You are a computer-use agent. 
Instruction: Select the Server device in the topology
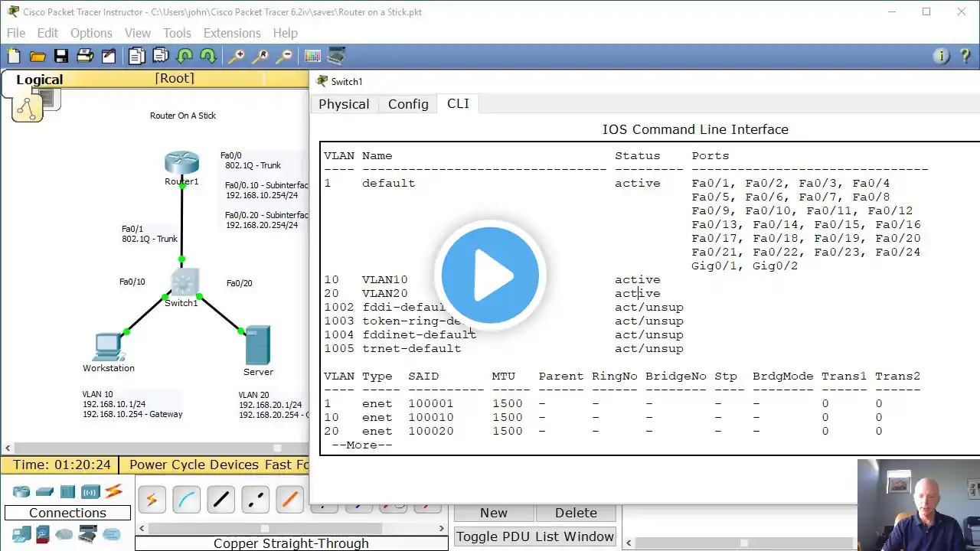coord(258,346)
